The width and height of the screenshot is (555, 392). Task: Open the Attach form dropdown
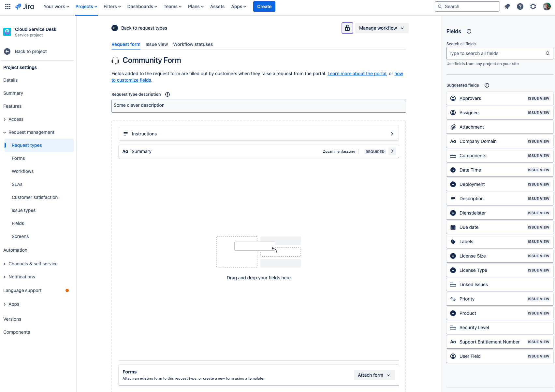coord(374,375)
